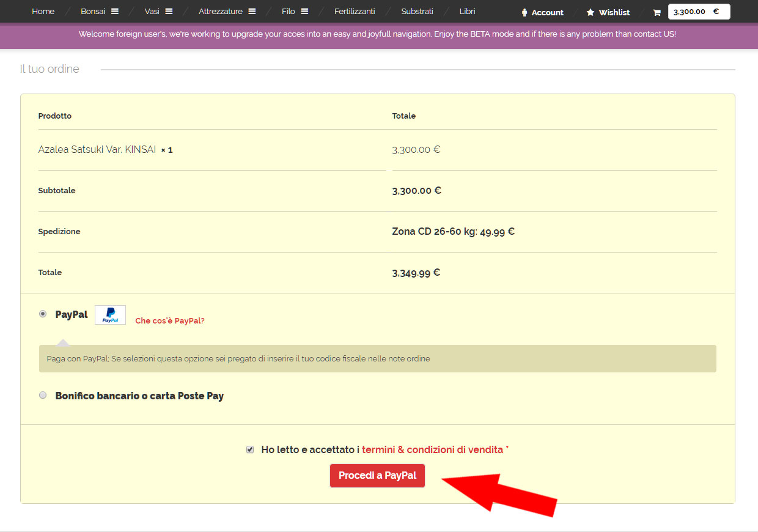Open the cart total 3,300.00 € box
This screenshot has height=532, width=758.
pos(699,12)
